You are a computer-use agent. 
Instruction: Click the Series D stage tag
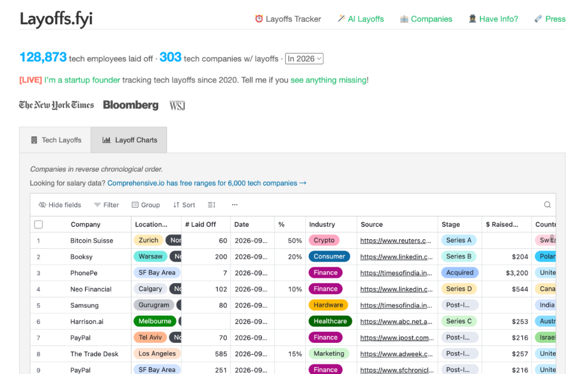point(459,289)
